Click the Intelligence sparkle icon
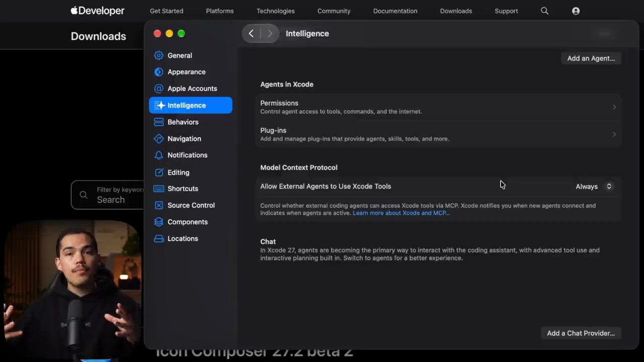This screenshot has width=644, height=362. pos(160,105)
